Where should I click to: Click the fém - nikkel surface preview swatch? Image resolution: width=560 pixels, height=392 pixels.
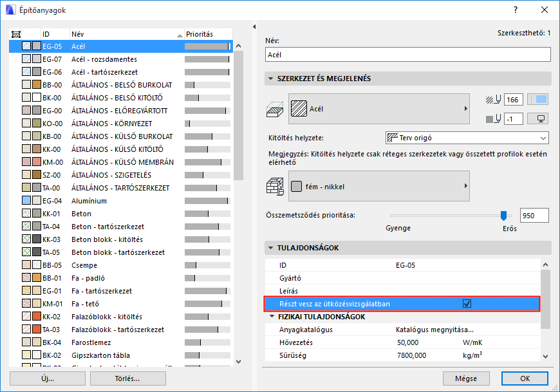297,187
